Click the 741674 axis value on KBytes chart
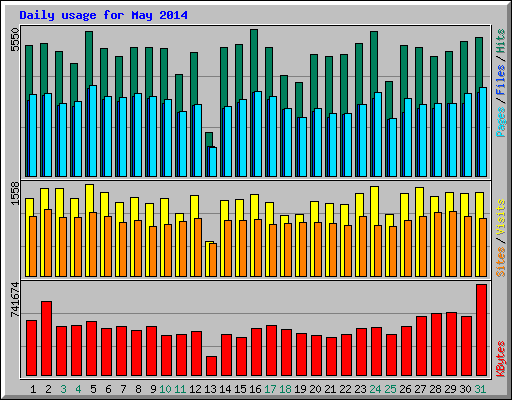The image size is (512, 400). (15, 299)
